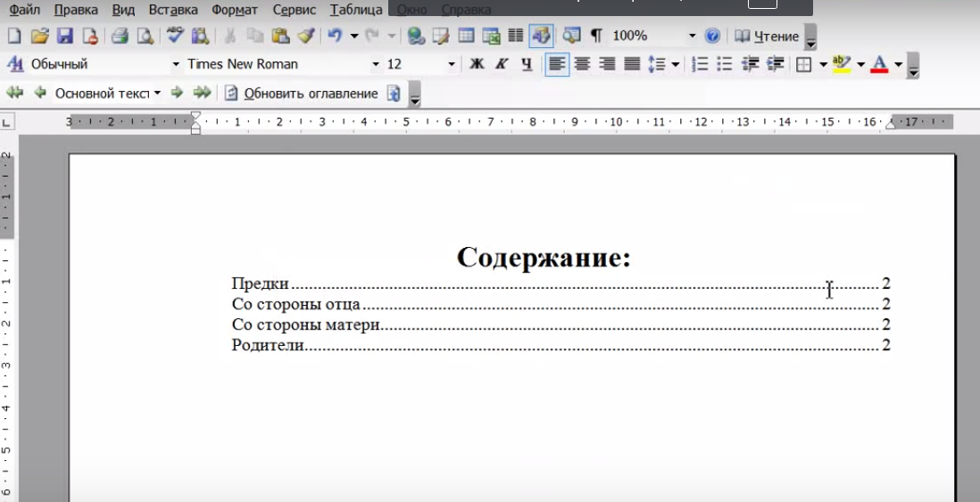The height and width of the screenshot is (502, 980).
Task: Show or hide paragraph marks (¶)
Action: pos(596,37)
